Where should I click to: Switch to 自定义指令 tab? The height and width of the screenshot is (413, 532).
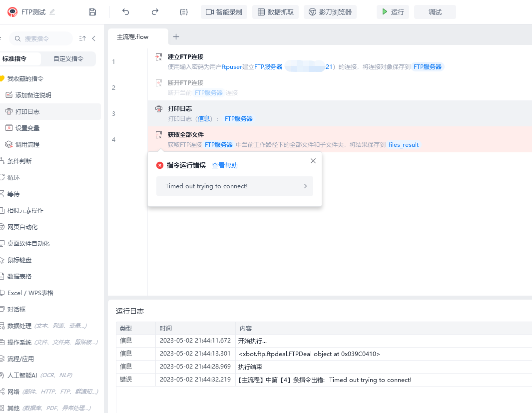(x=68, y=58)
